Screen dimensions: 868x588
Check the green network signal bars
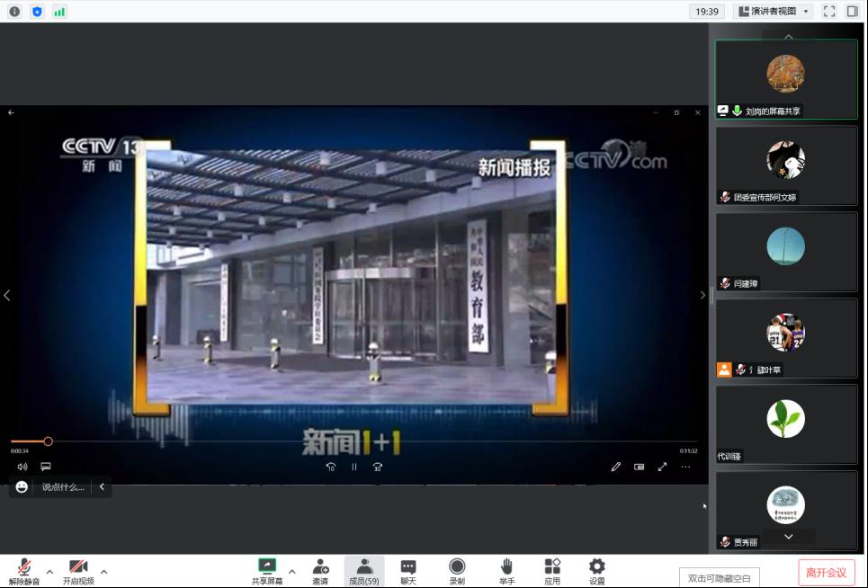(59, 11)
